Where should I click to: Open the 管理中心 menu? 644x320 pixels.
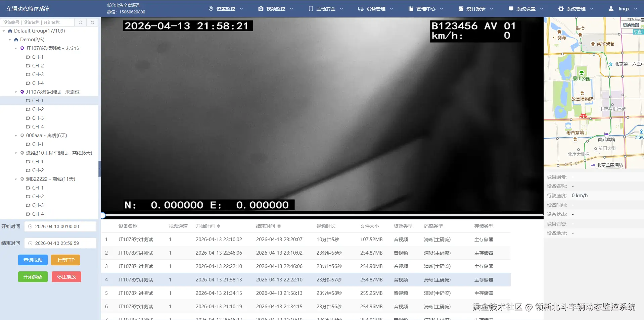coord(426,9)
